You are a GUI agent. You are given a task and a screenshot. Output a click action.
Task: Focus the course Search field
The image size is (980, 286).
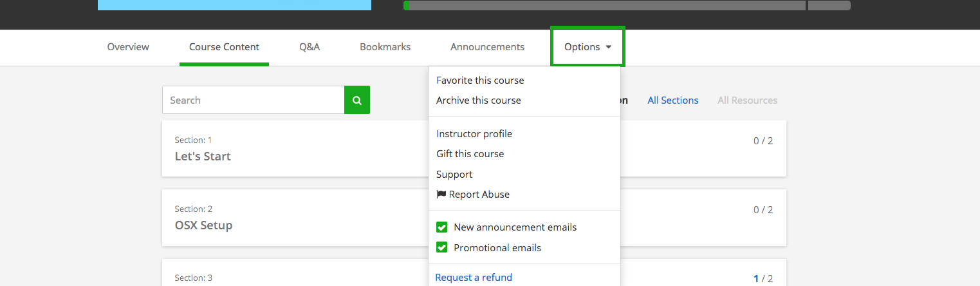pos(254,100)
